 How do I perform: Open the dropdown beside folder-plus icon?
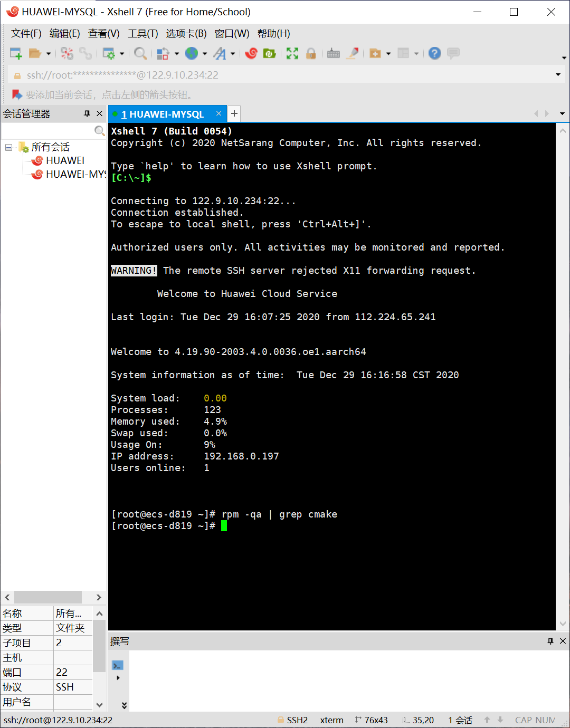click(x=388, y=53)
